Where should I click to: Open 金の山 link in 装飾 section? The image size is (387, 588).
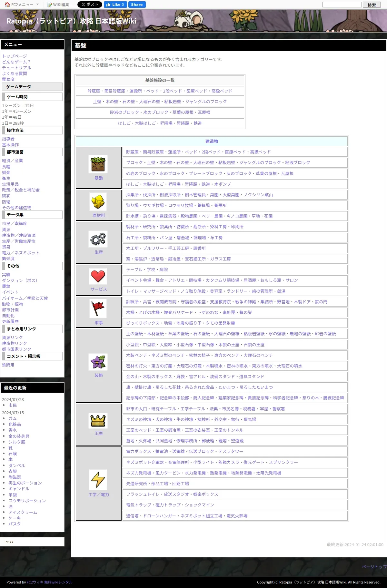pos(132,377)
